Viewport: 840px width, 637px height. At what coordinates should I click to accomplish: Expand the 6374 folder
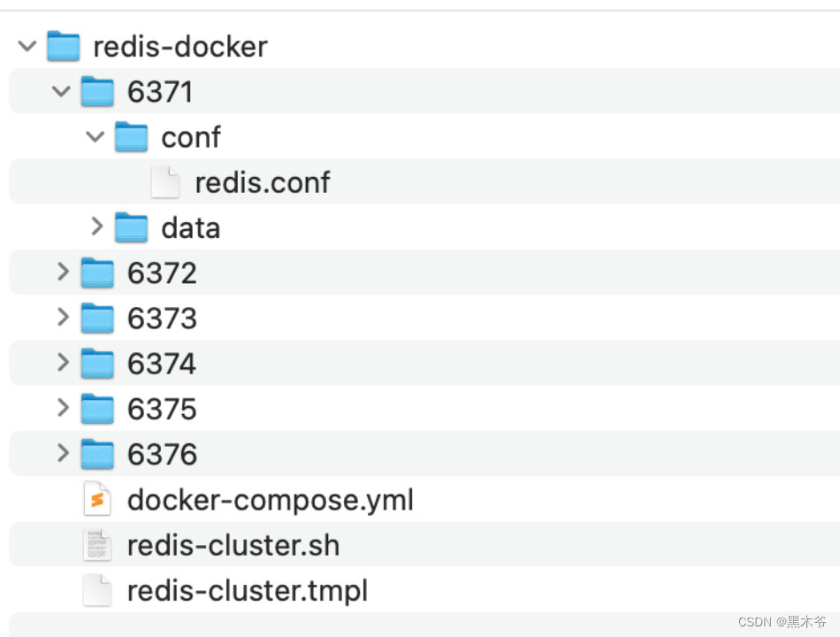(62, 363)
